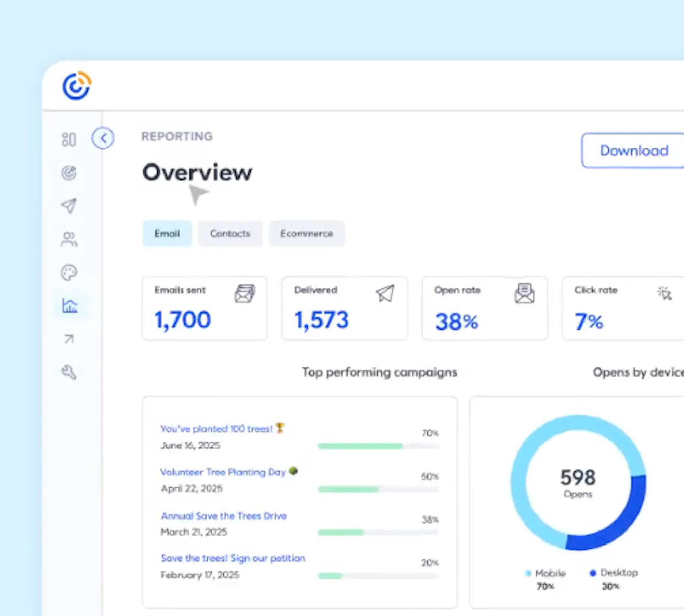
Task: Click the Emails sent stat card
Action: 205,309
